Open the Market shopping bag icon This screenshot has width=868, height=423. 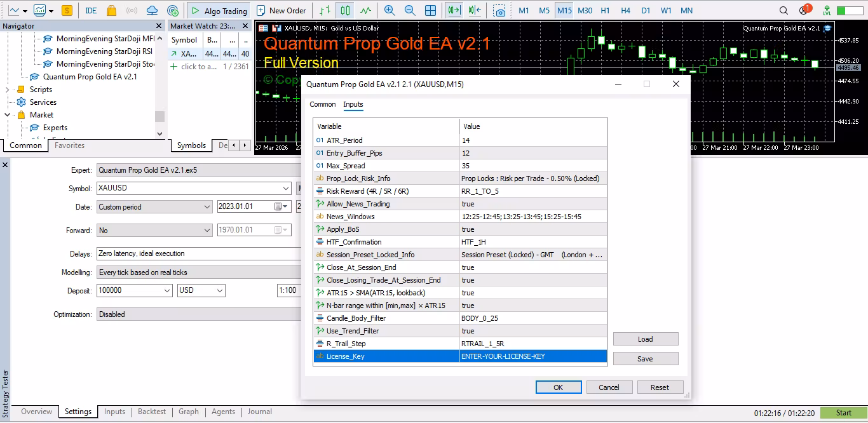point(111,11)
